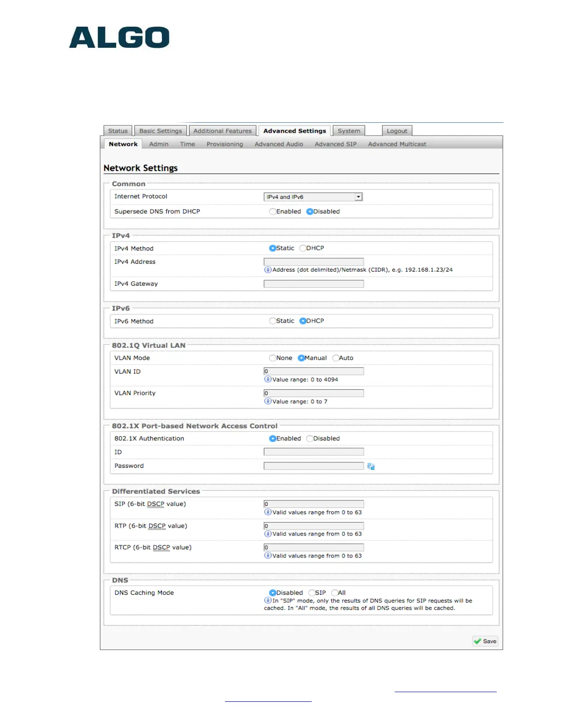
Task: Click the info icon for DNS Caching Mode
Action: (x=268, y=600)
